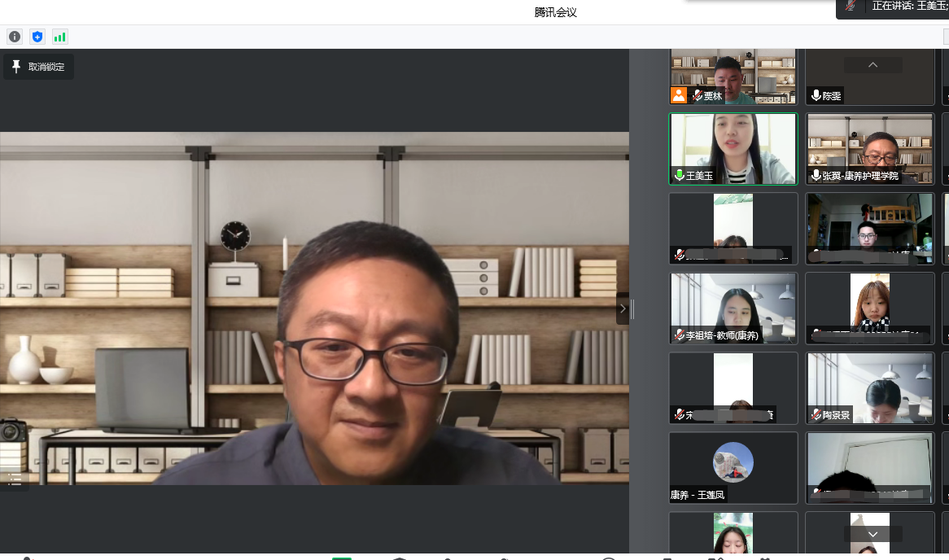Click the microphone icon next to 陈雯
This screenshot has width=949, height=560.
point(816,96)
